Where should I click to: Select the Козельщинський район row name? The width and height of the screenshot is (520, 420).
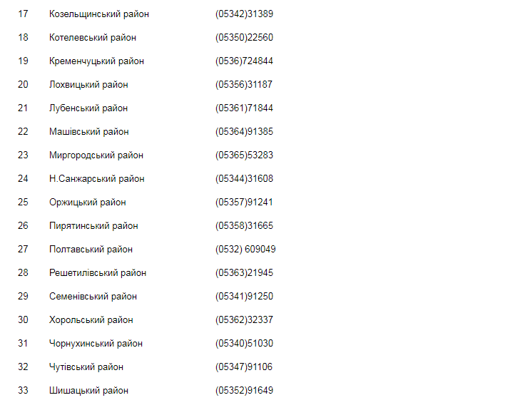(99, 14)
